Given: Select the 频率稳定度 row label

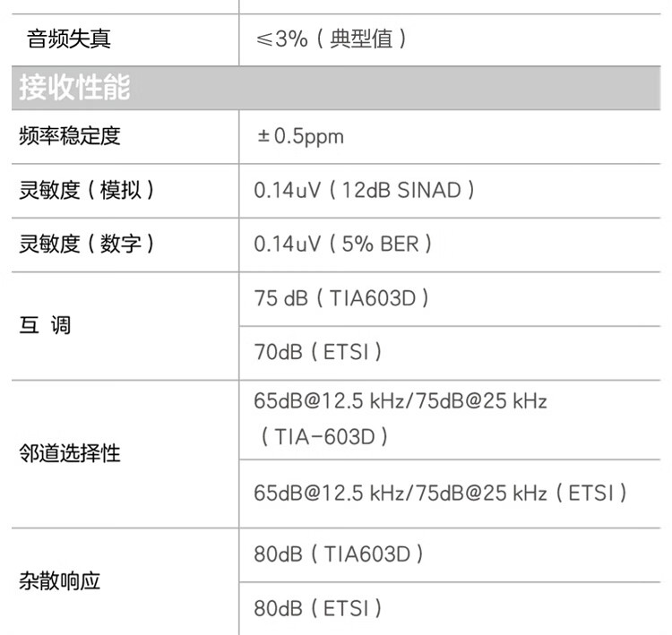Looking at the screenshot, I should pyautogui.click(x=69, y=136).
